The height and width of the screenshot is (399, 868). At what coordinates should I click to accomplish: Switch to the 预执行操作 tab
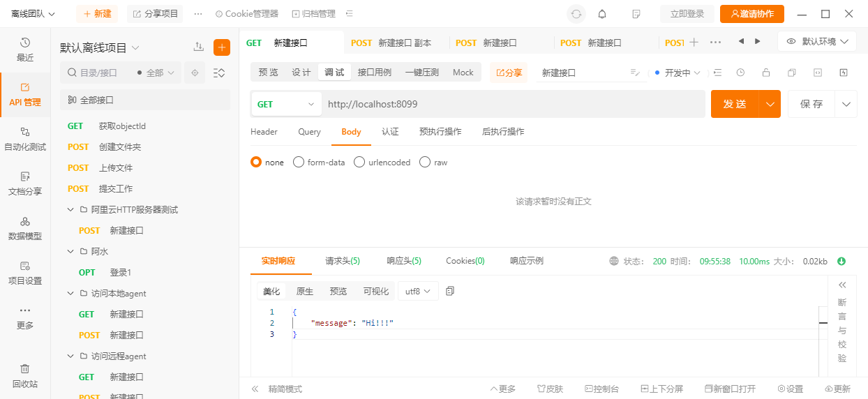pyautogui.click(x=440, y=132)
